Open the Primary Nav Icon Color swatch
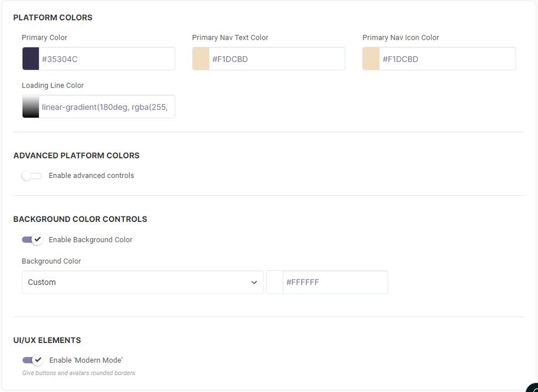538x392 pixels. [371, 59]
